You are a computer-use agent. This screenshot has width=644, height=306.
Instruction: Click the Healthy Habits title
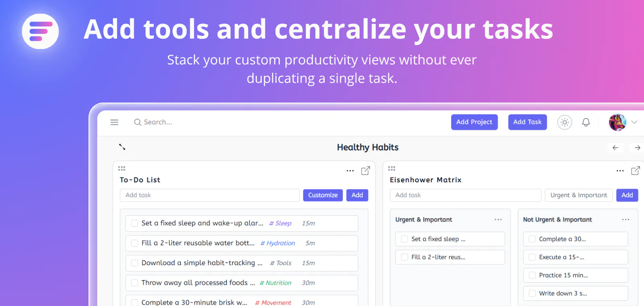pyautogui.click(x=368, y=147)
